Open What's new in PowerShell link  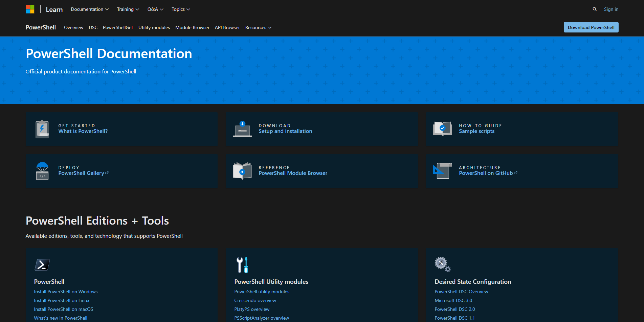tap(61, 318)
